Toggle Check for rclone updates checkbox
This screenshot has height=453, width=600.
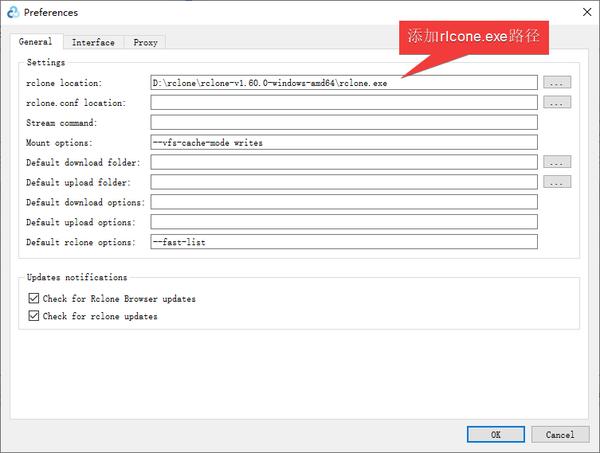[34, 316]
